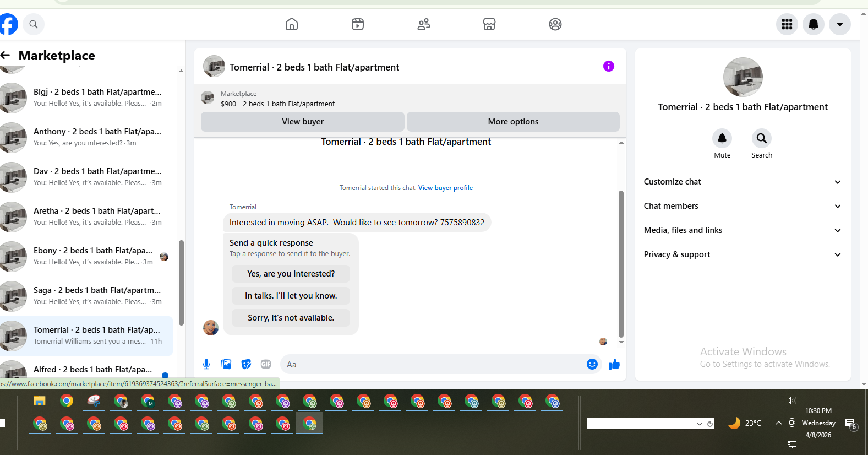Screen dimensions: 868x455
Task: Open the taskbar notification center icon
Action: click(x=851, y=424)
